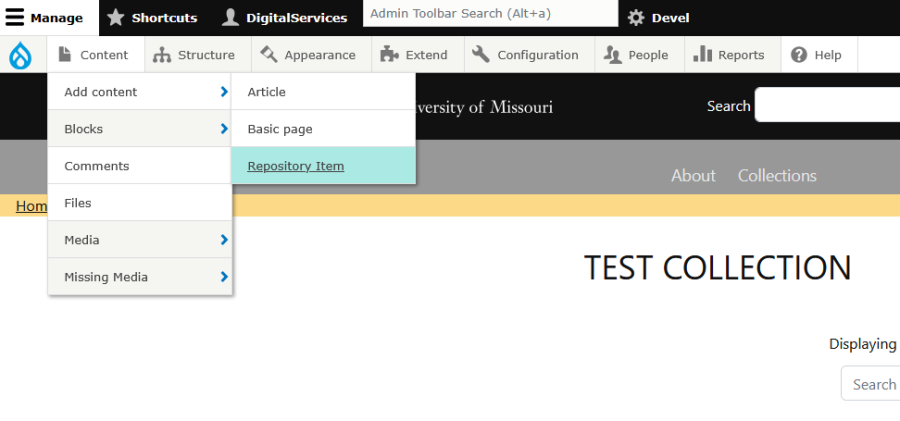Image resolution: width=900 pixels, height=421 pixels.
Task: Follow the Collections navigation link
Action: tap(777, 176)
